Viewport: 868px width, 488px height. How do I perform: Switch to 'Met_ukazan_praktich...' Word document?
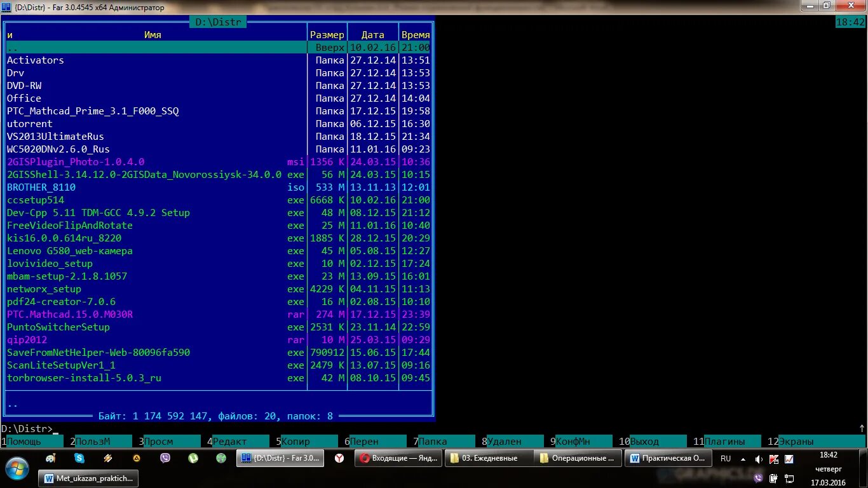pos(89,478)
